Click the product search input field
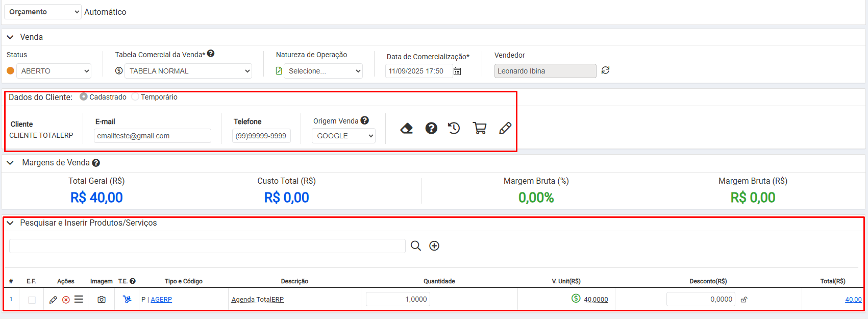Viewport: 868px width, 319px height. click(207, 246)
